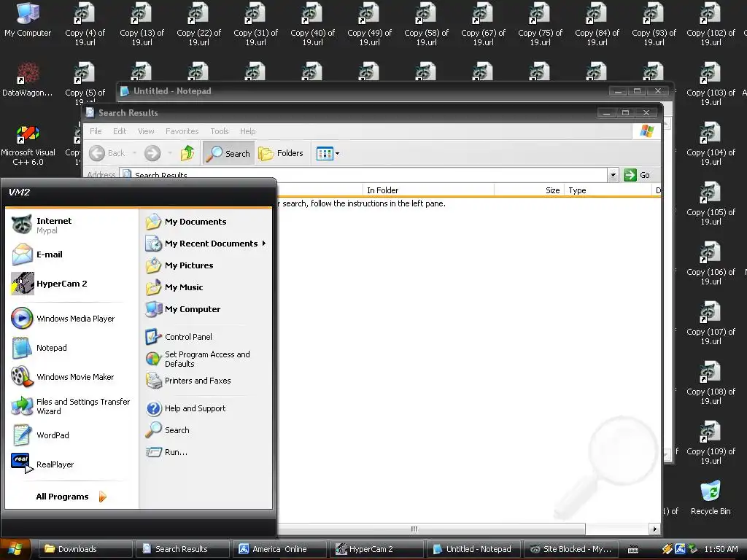Viewport: 747px width, 560px height.
Task: Select Copy (49) of 19.url shortcut
Action: tap(369, 24)
